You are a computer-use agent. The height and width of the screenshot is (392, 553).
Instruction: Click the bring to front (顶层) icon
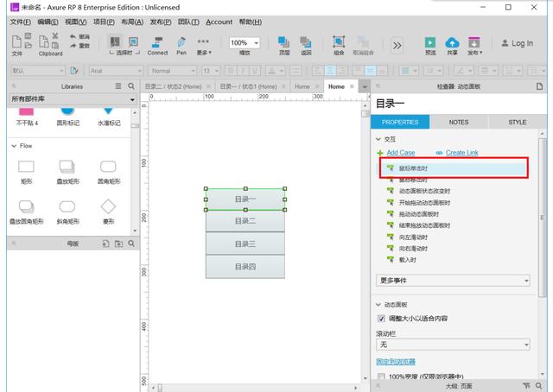[x=283, y=42]
